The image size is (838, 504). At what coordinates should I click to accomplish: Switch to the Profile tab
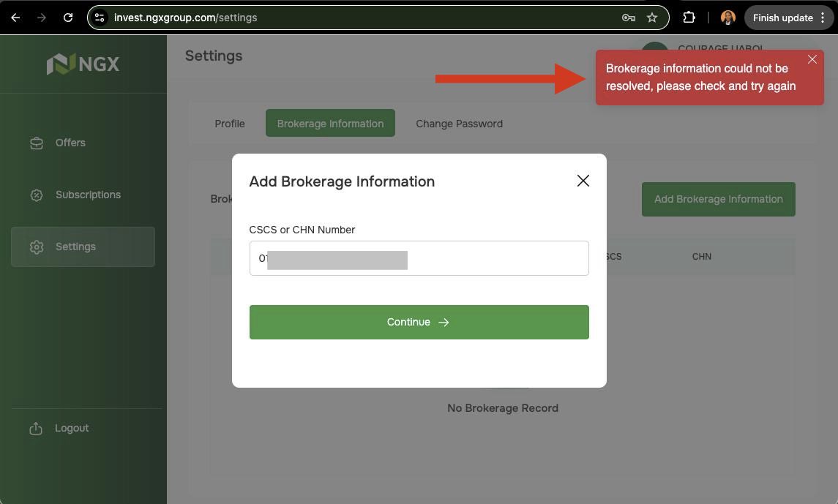click(230, 124)
